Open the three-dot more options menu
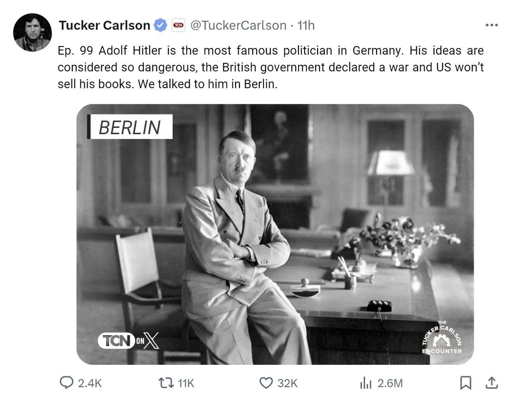 pyautogui.click(x=491, y=25)
